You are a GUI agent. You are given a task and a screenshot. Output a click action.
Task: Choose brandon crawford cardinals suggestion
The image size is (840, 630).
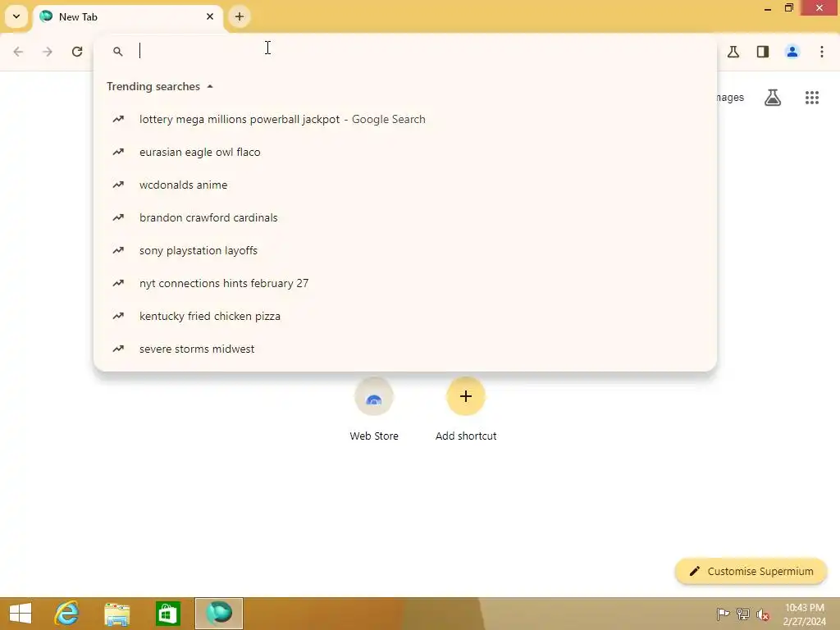click(405, 217)
